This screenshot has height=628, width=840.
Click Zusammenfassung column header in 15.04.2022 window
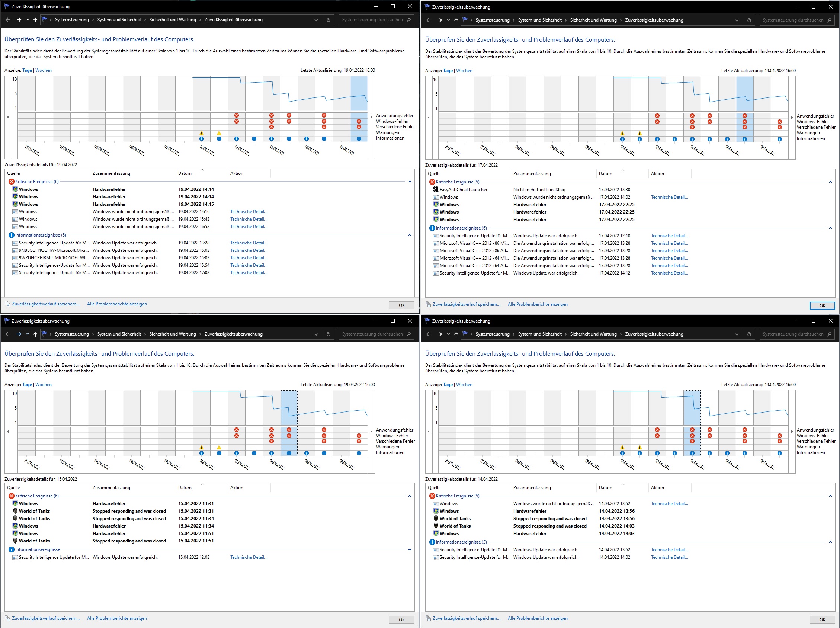click(x=133, y=488)
